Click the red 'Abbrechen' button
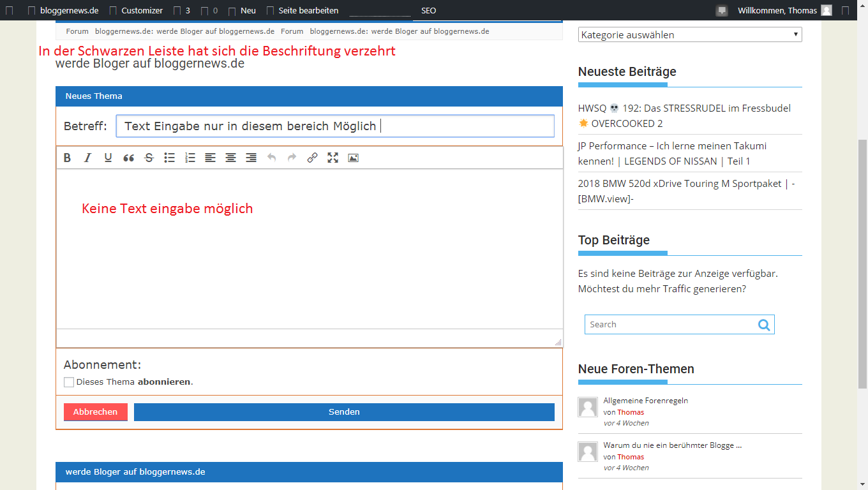This screenshot has width=868, height=490. (95, 412)
